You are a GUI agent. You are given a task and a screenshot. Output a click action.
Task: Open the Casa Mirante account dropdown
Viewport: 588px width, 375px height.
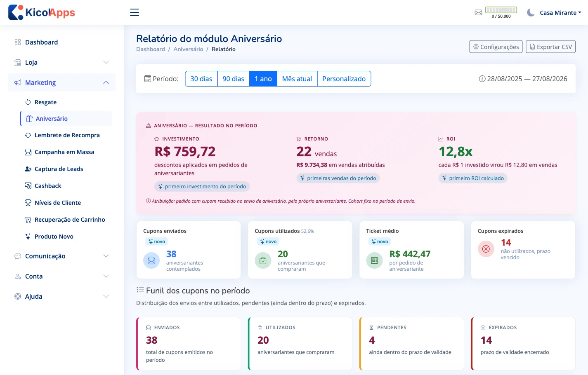(560, 13)
